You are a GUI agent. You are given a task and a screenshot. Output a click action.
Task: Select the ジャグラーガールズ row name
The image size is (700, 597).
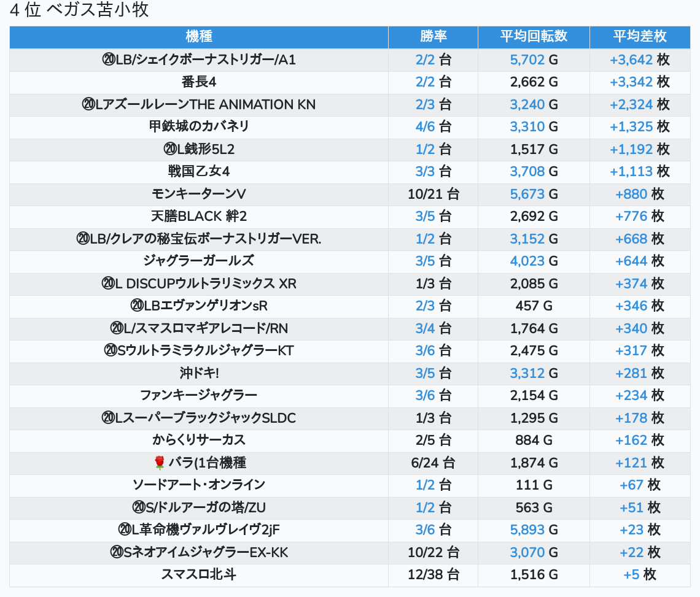click(x=198, y=261)
